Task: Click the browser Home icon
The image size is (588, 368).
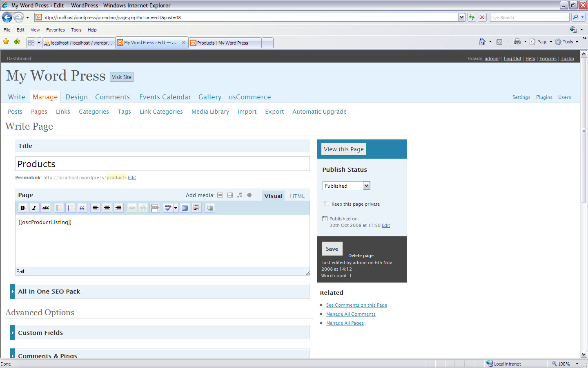Action: point(482,42)
